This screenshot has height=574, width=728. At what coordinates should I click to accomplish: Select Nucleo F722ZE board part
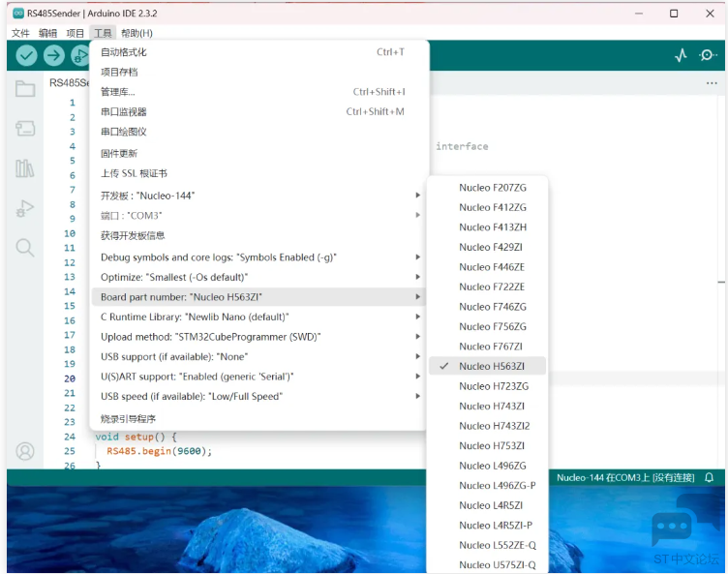point(487,287)
